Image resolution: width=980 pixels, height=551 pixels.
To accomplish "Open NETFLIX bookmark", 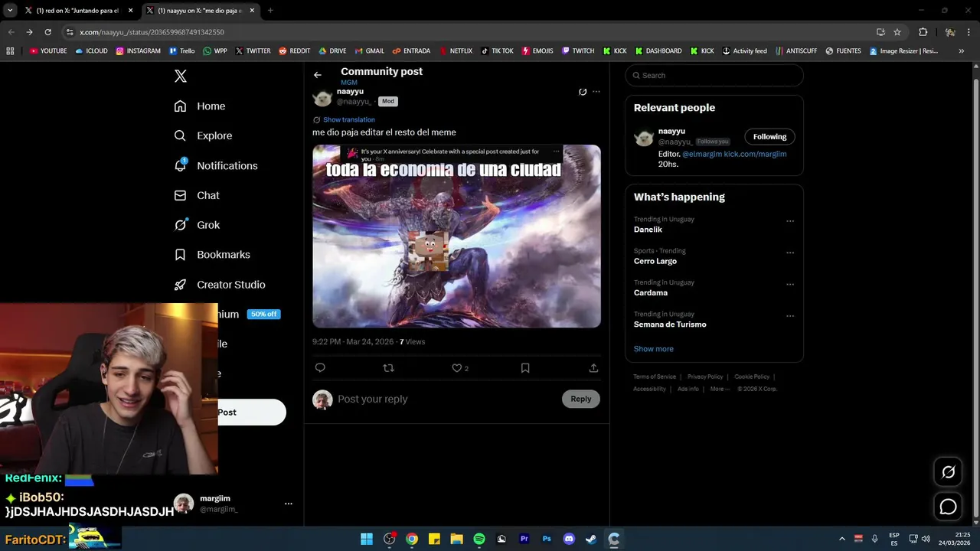I will [x=455, y=51].
